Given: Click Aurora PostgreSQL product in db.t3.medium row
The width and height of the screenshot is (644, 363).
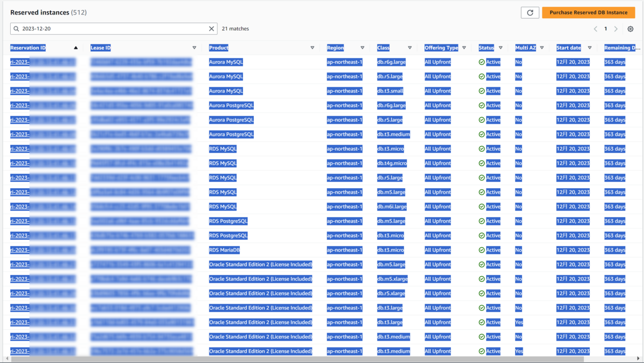Looking at the screenshot, I should click(x=231, y=134).
